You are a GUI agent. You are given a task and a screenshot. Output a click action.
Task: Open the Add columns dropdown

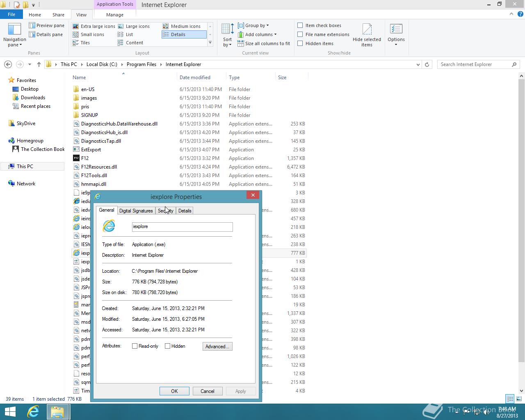point(257,34)
